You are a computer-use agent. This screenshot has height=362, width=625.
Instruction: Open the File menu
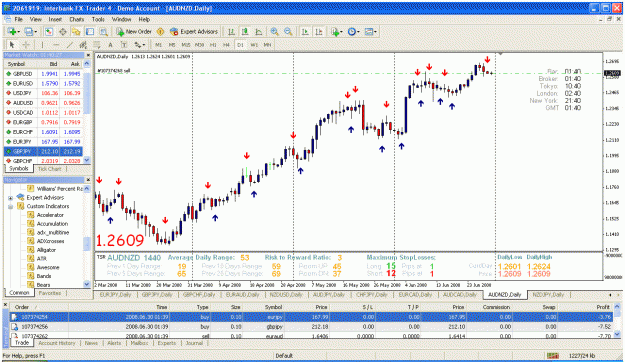[19, 19]
